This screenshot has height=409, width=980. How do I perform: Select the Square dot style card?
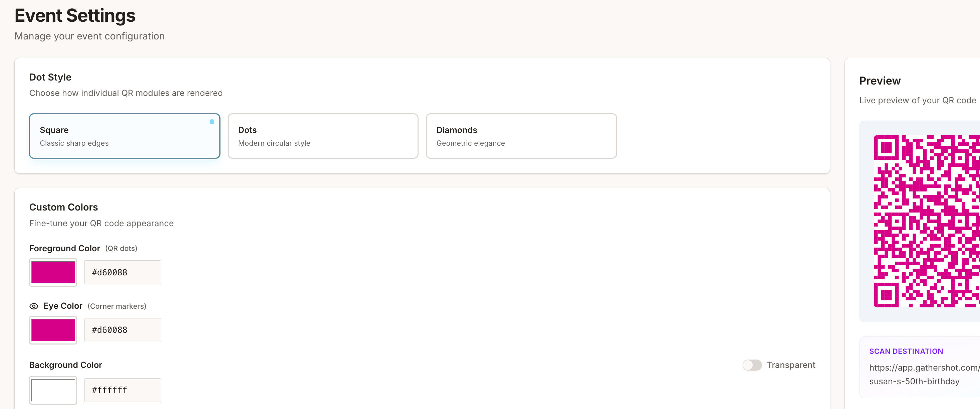coord(125,136)
